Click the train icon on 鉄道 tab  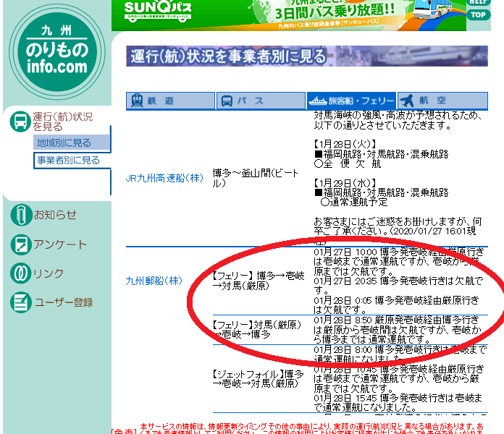pyautogui.click(x=137, y=101)
